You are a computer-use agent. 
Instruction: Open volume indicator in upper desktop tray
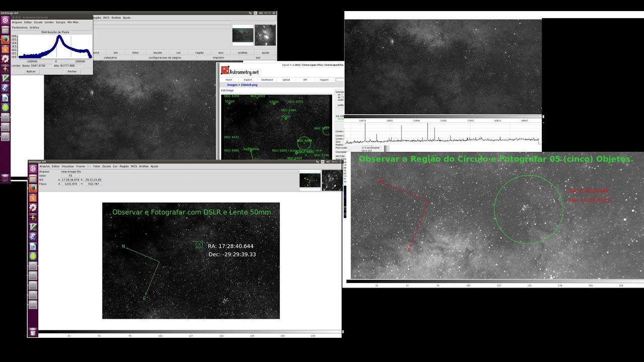pyautogui.click(x=261, y=13)
